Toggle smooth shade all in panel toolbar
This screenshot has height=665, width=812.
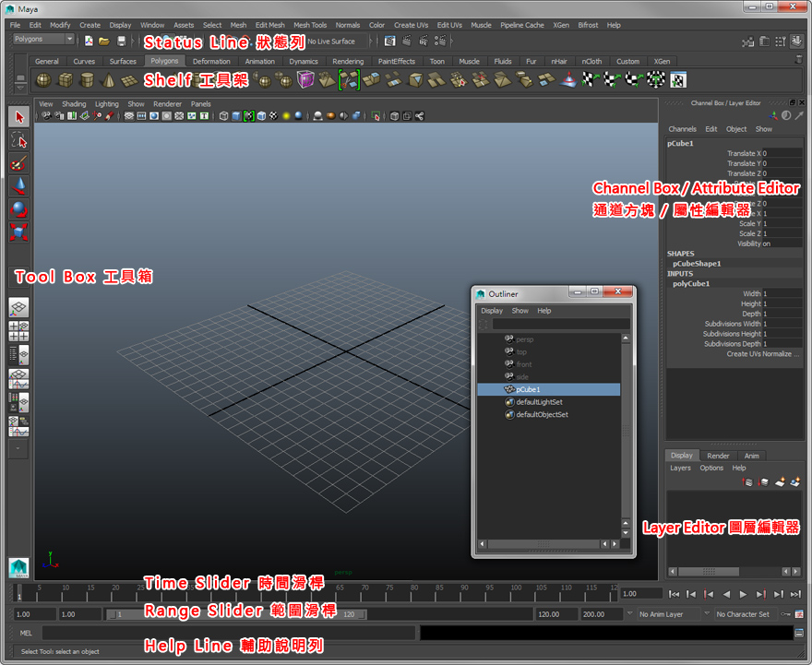(236, 116)
